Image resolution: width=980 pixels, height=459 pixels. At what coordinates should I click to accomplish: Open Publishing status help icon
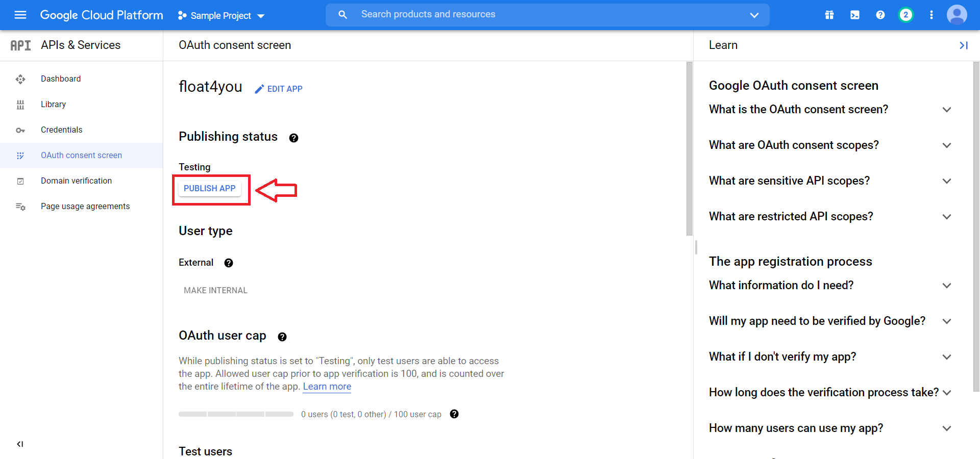(293, 138)
